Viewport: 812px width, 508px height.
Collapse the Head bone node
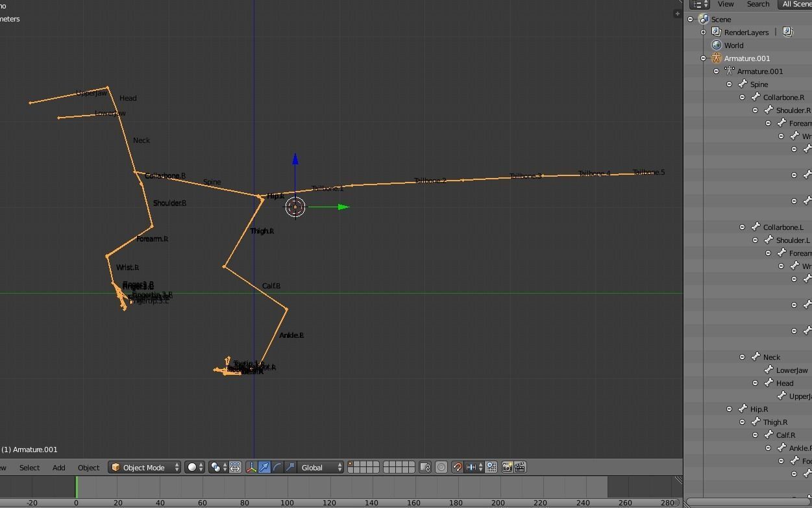pyautogui.click(x=755, y=383)
